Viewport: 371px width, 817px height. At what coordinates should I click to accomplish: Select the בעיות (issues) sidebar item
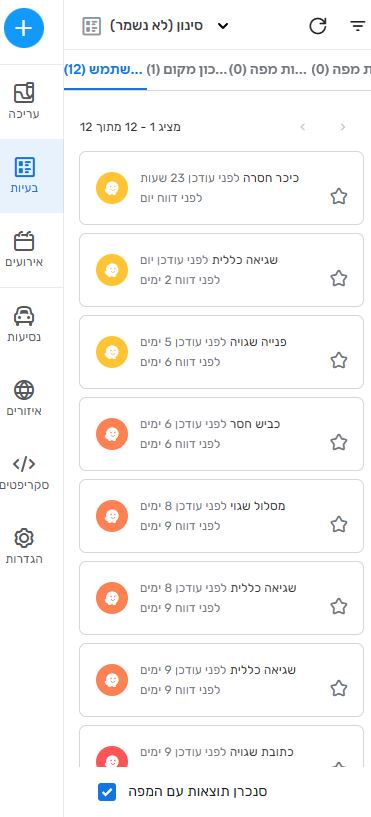31,176
